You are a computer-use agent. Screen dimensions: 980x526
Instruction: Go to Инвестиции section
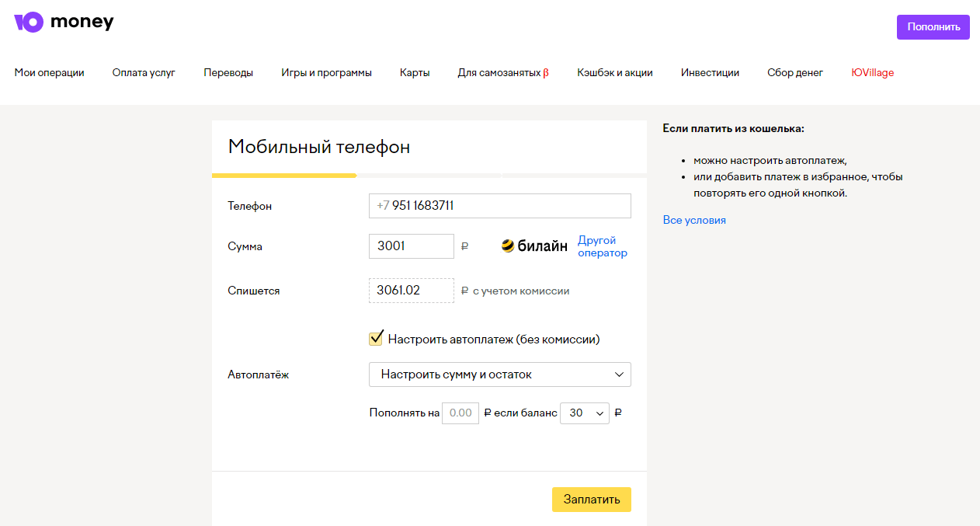point(710,73)
